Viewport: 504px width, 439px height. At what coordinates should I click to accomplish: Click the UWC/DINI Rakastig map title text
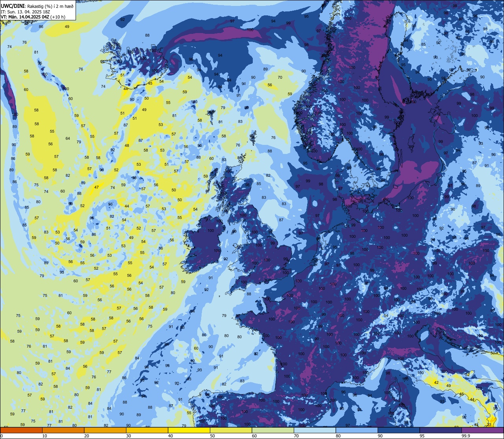37,6
